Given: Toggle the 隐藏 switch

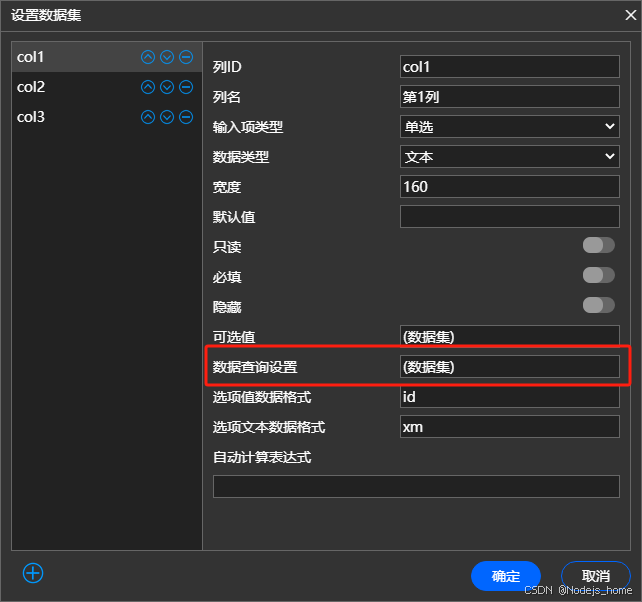Looking at the screenshot, I should click(599, 305).
